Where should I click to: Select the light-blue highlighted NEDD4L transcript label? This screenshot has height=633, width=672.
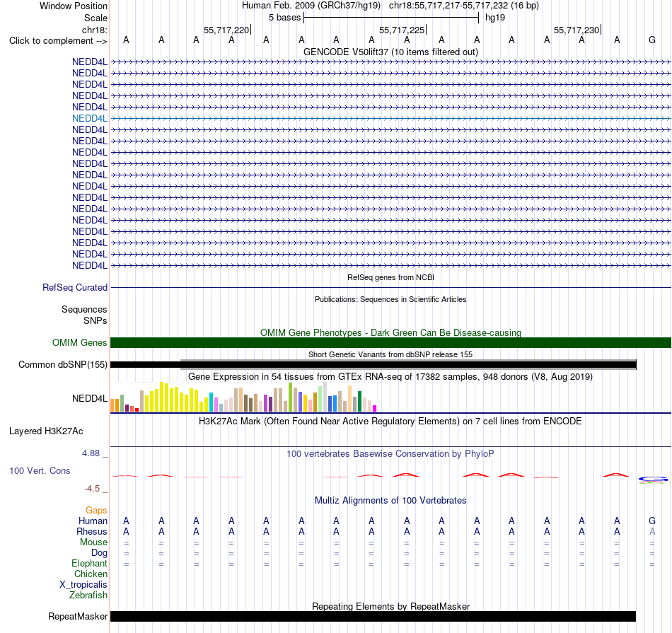90,118
